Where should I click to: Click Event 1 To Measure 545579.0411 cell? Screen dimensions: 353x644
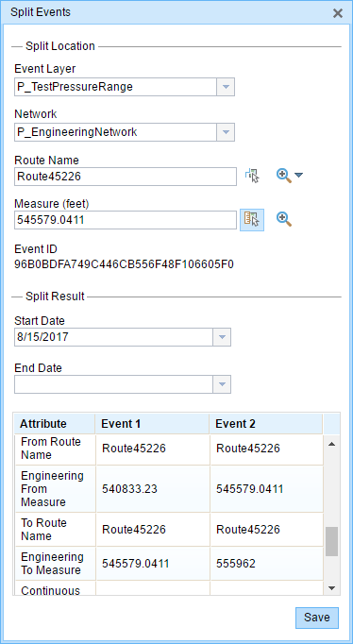click(x=152, y=564)
